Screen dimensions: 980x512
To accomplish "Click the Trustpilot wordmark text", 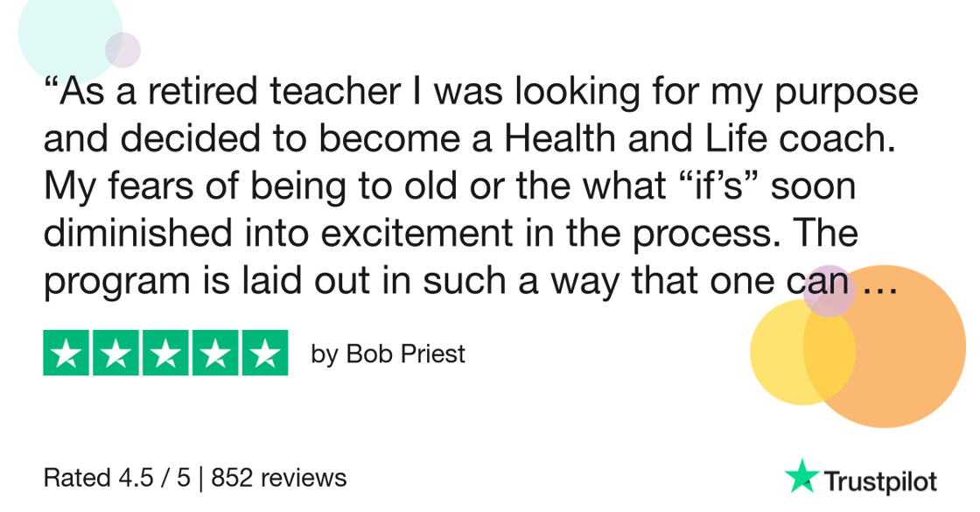I will 880,481.
